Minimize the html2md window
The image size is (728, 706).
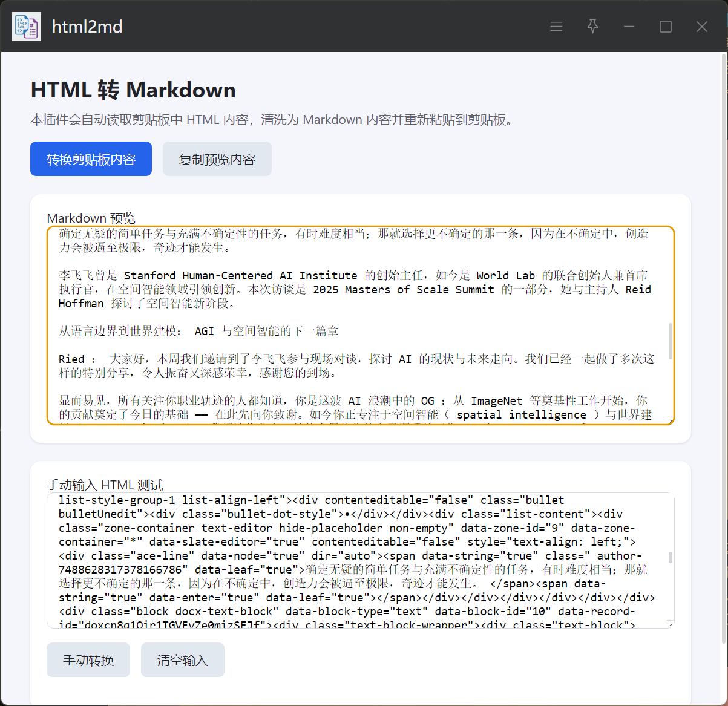pos(629,27)
